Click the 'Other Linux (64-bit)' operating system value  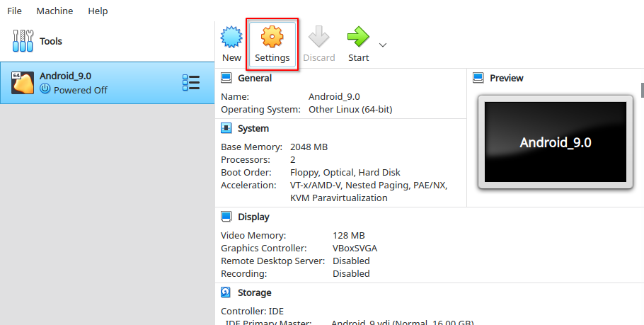(350, 109)
